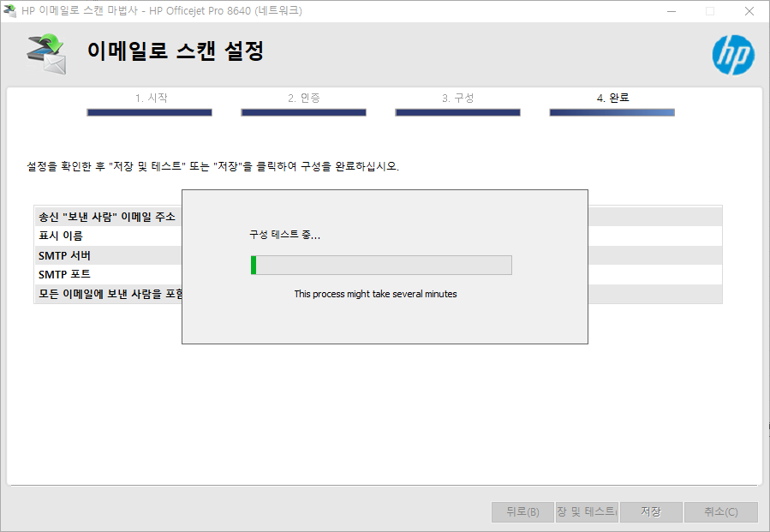Click the instruction text about '저장 및 테스트'
The height and width of the screenshot is (532, 770).
[x=212, y=166]
